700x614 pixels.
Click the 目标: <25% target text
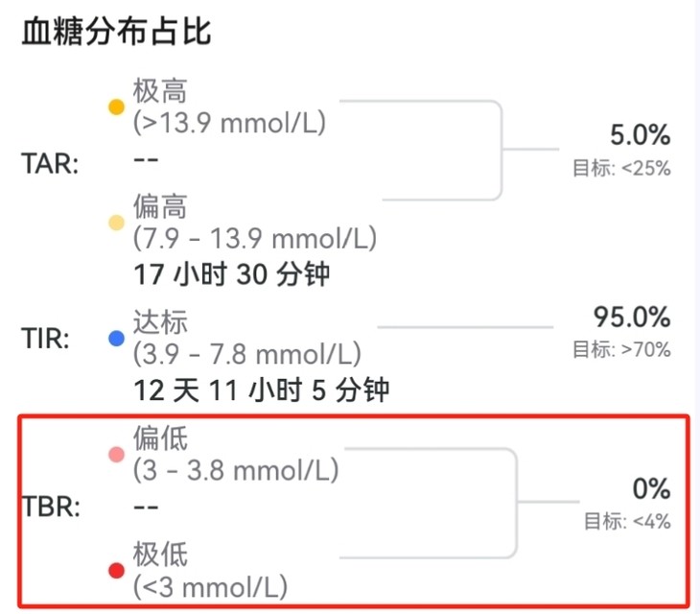[x=621, y=168]
